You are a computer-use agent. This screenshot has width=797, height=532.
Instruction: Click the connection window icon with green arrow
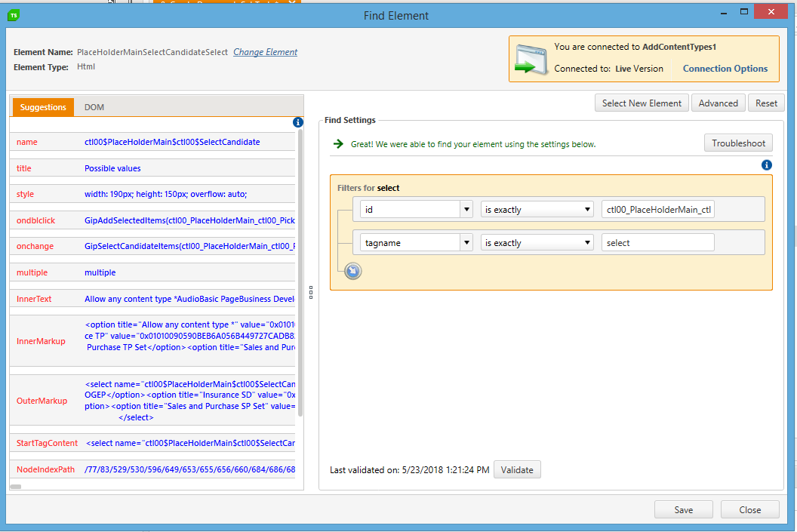tap(531, 59)
